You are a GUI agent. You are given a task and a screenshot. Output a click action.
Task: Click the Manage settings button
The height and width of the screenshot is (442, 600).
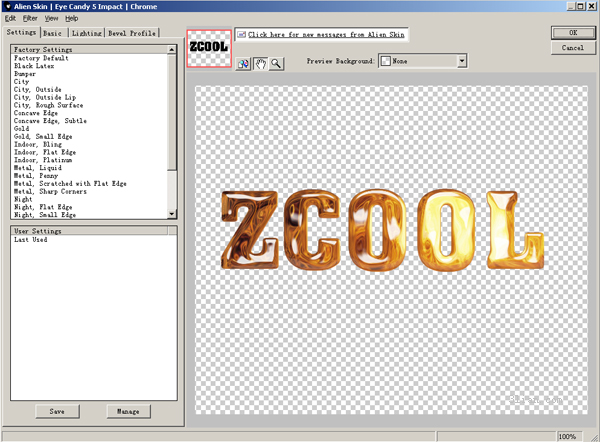point(128,411)
